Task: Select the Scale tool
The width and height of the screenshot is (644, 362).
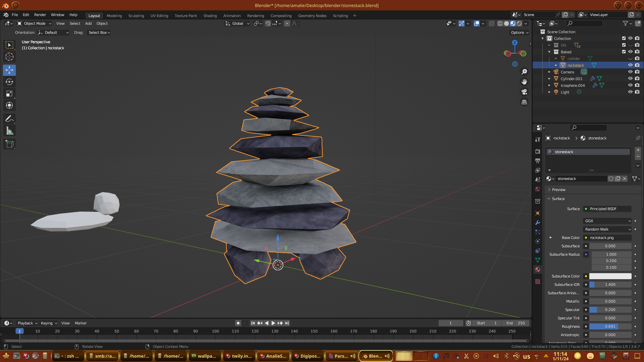Action: (x=9, y=94)
